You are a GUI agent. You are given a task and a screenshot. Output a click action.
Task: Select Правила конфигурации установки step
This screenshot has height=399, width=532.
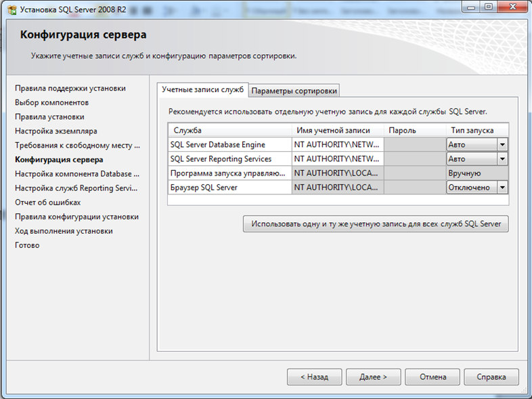(x=76, y=217)
